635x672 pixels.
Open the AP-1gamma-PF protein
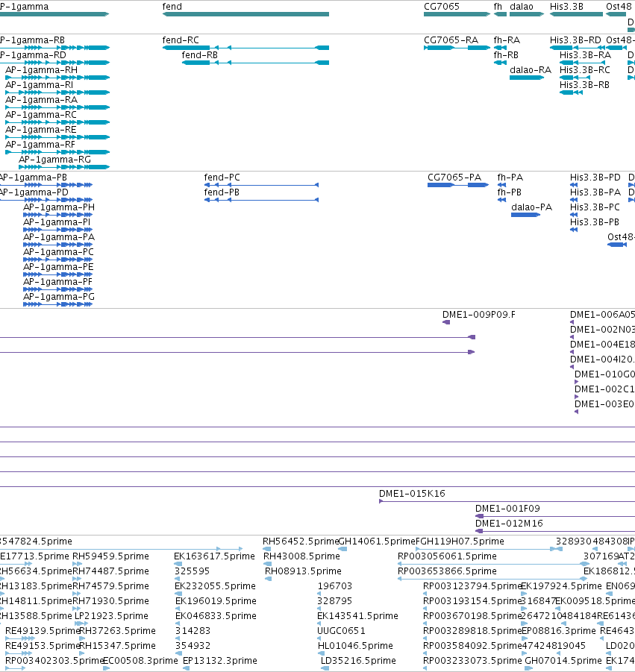point(58,289)
